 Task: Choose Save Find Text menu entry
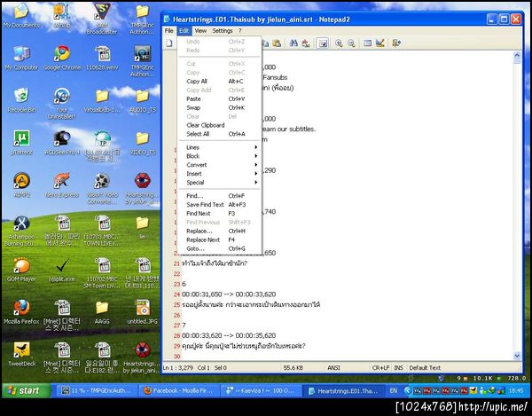[x=220, y=205]
